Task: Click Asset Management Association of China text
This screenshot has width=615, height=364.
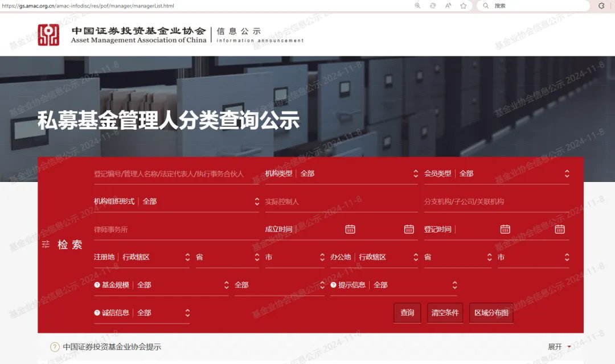Action: point(138,40)
